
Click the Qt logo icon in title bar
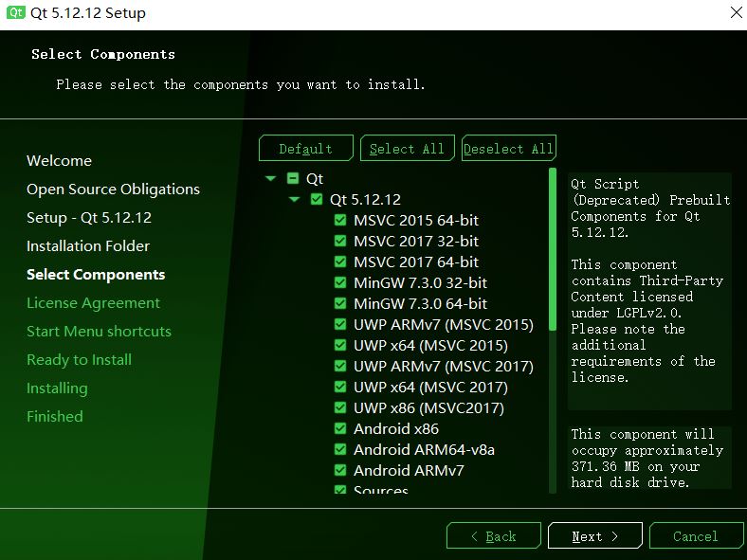coord(15,12)
